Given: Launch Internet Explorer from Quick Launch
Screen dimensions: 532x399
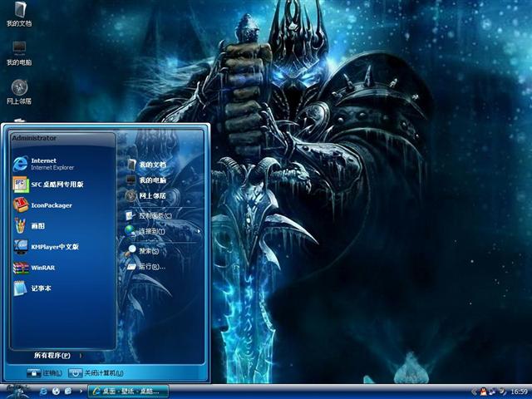Looking at the screenshot, I should [x=43, y=392].
